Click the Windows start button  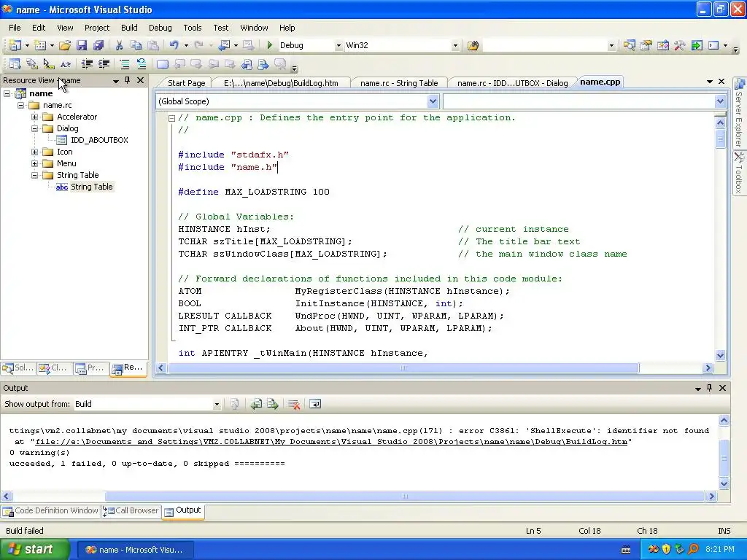click(x=34, y=550)
